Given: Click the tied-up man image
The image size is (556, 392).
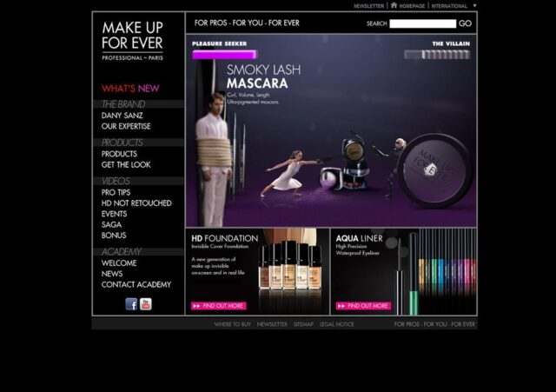Looking at the screenshot, I should [214, 160].
